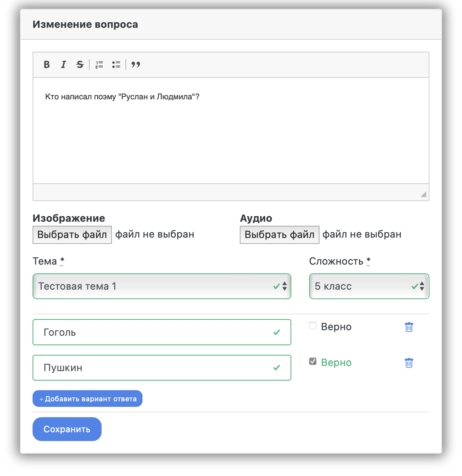This screenshot has width=462, height=476.
Task: Open the Тема dropdown
Action: pos(162,286)
